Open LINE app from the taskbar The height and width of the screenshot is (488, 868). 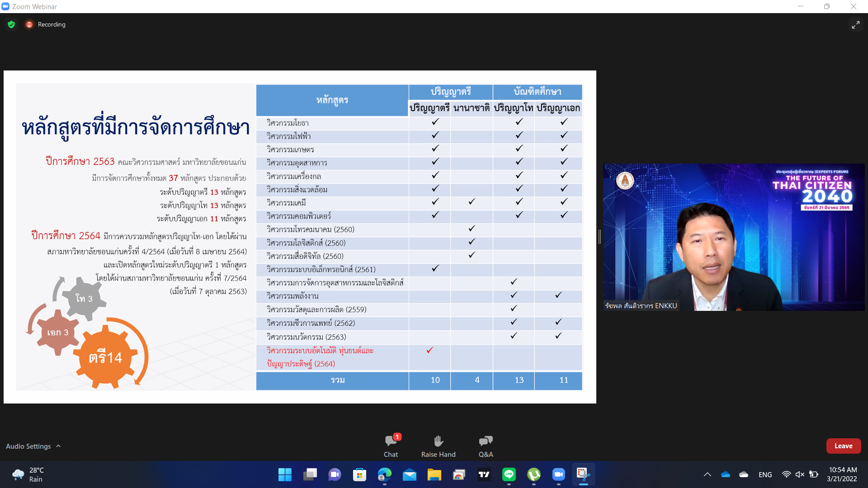(x=509, y=474)
